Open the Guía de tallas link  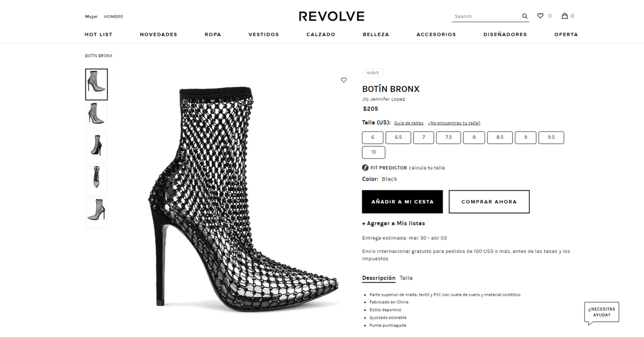(x=409, y=123)
